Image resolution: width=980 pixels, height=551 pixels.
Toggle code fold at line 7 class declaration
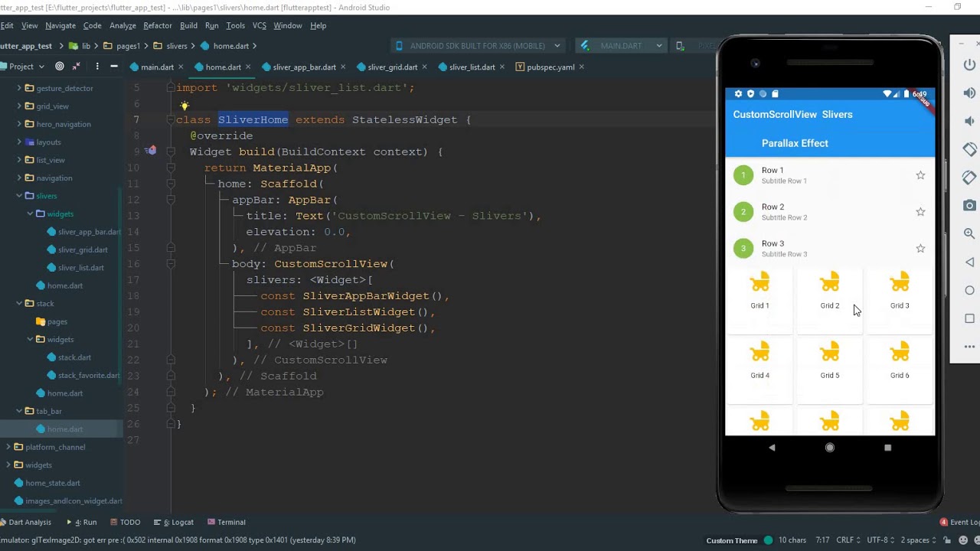[x=171, y=119]
